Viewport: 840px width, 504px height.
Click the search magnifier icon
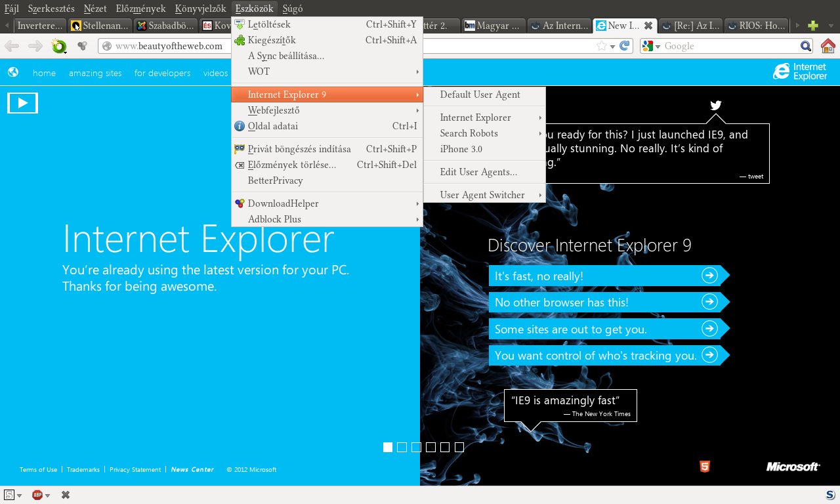(807, 46)
